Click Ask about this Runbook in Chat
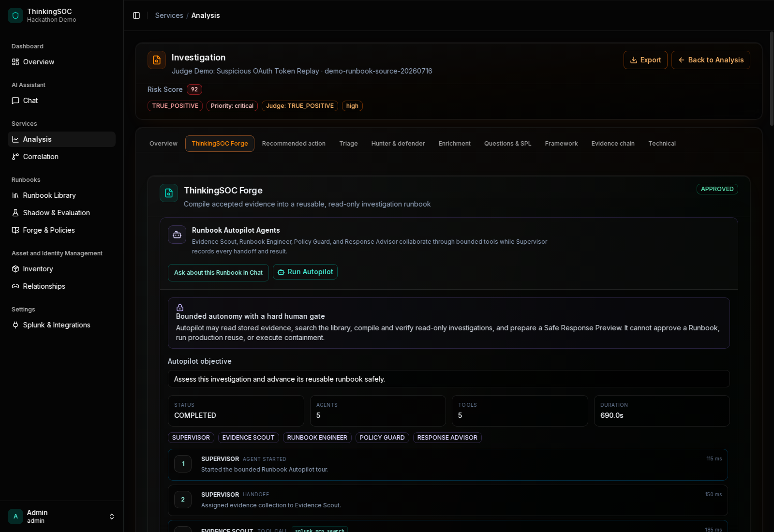This screenshot has width=774, height=532. coord(218,273)
